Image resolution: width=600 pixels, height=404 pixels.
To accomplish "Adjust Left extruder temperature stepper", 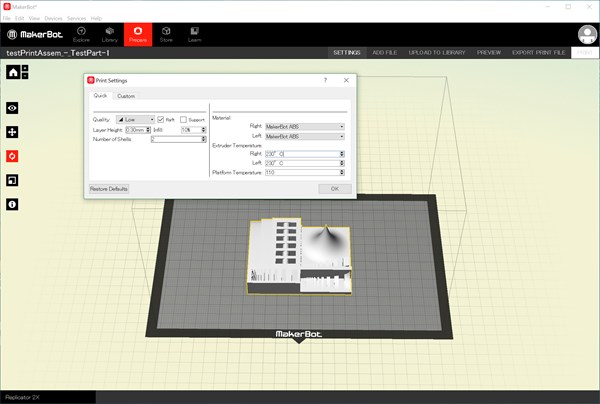I will (x=342, y=163).
